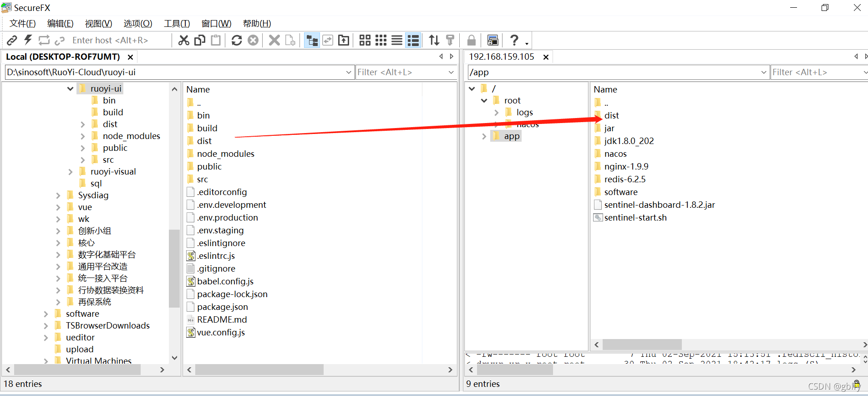Select sentinel-dashboard-1.8.2.jar in remote list
This screenshot has height=396, width=868.
point(659,205)
